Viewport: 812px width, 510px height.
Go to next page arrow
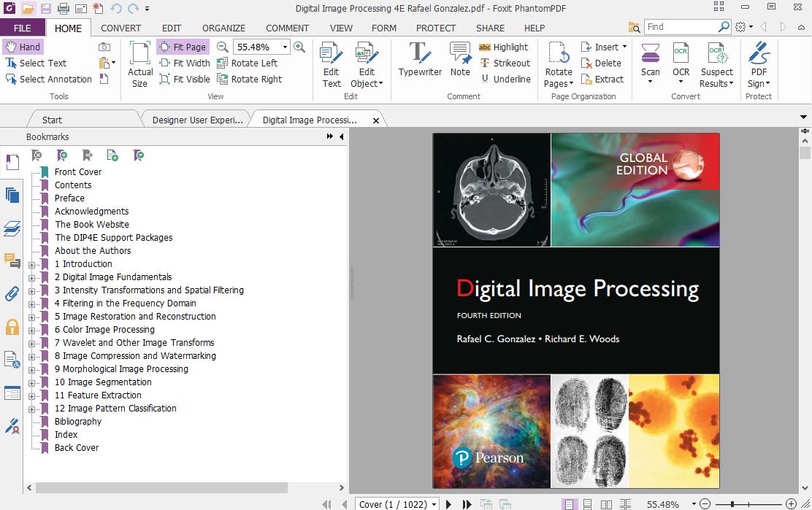click(448, 504)
